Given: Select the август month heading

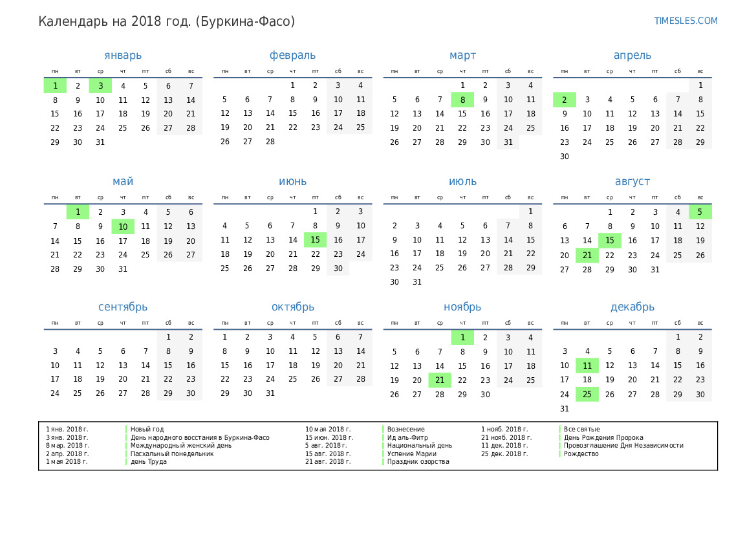Looking at the screenshot, I should click(632, 182).
